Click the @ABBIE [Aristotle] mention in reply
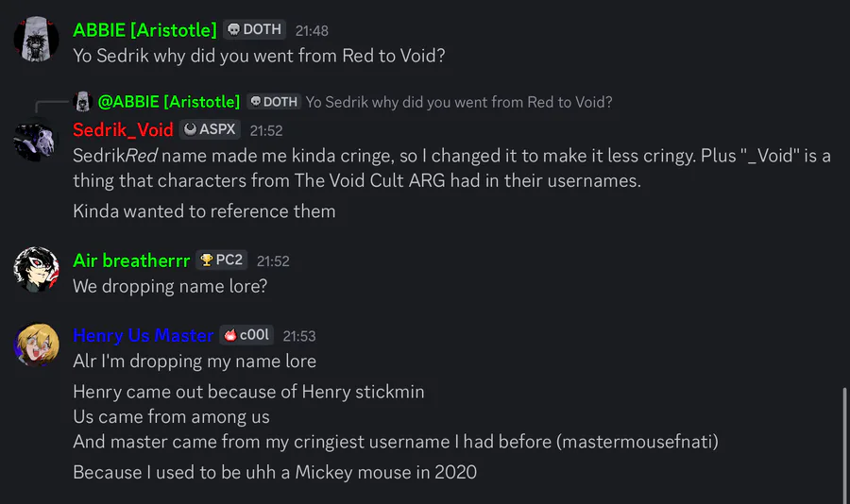 pos(169,102)
